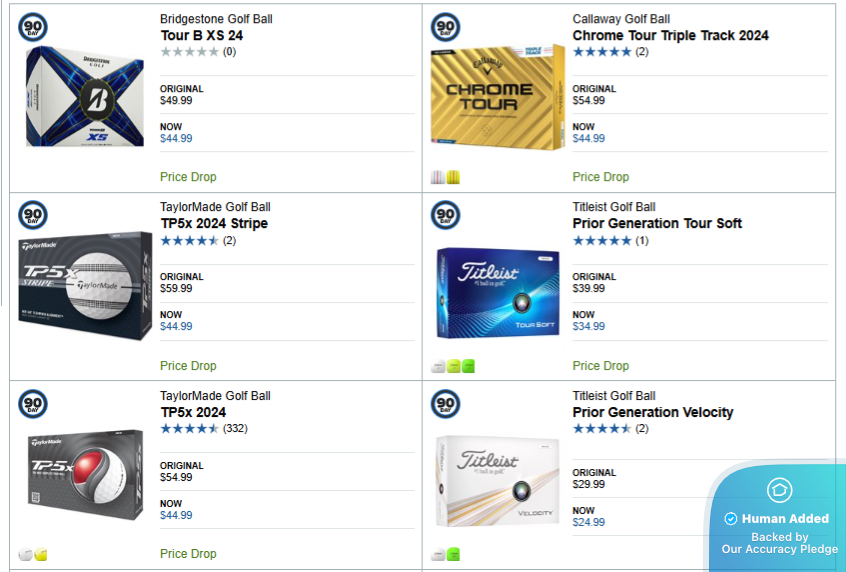This screenshot has height=572, width=846.
Task: Select the yellow swatch for Chrome Tour Triple Track
Action: point(453,177)
